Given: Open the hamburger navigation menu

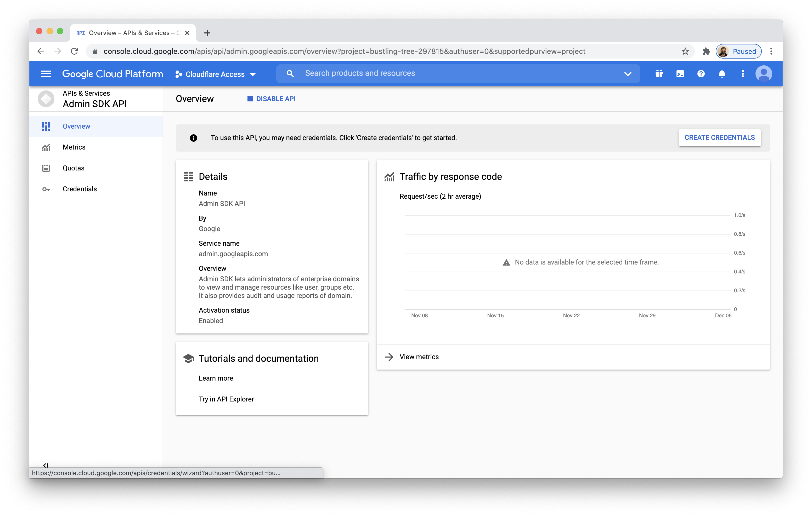Looking at the screenshot, I should tap(46, 74).
